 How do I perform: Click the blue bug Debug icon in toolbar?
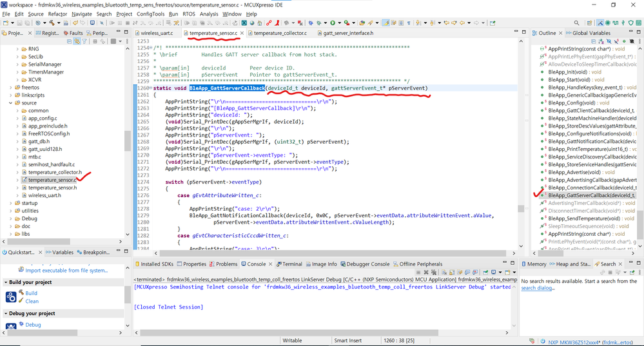(x=311, y=23)
